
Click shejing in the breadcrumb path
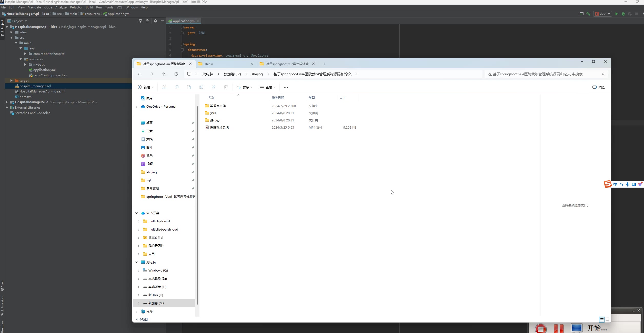pos(257,74)
